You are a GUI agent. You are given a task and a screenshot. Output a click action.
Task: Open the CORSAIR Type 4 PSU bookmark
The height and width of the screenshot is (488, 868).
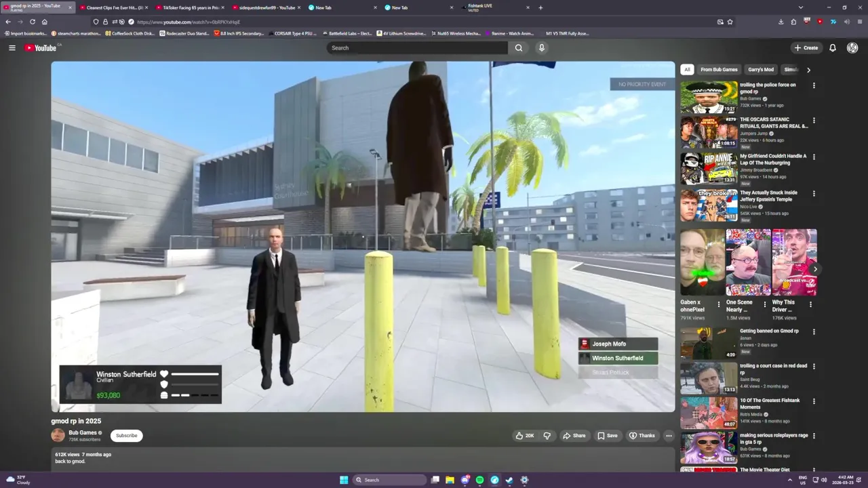(x=292, y=33)
